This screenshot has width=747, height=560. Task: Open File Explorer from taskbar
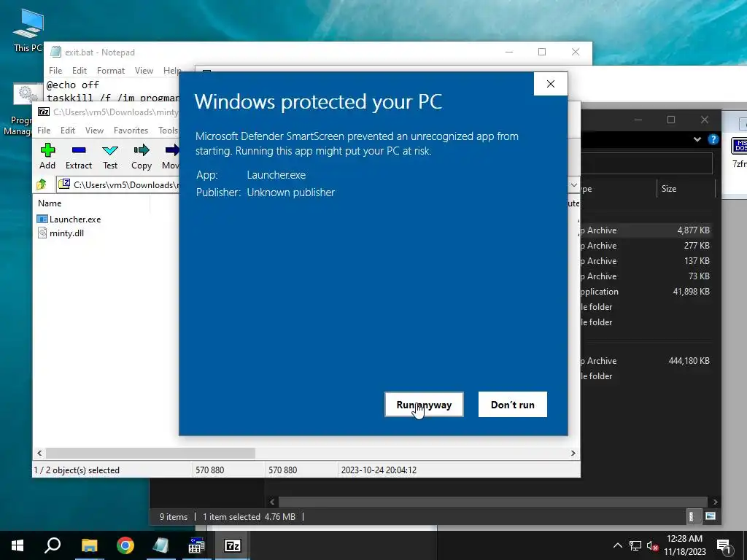click(89, 545)
